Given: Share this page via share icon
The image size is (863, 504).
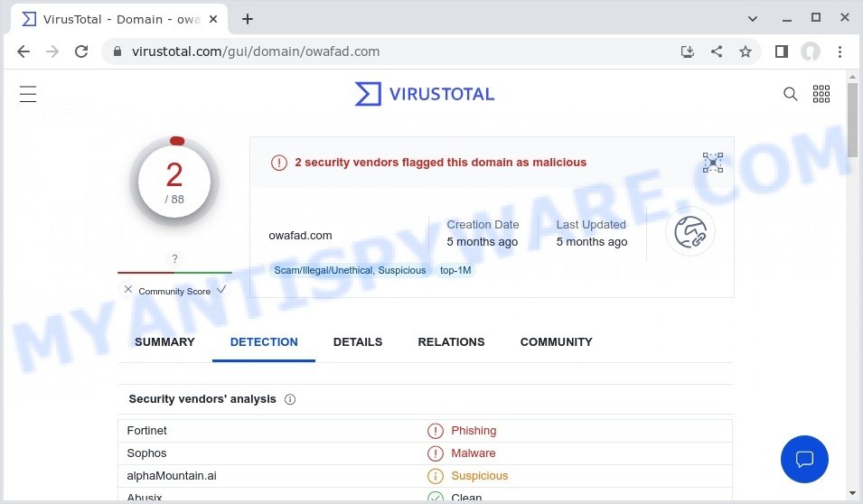Looking at the screenshot, I should point(717,51).
